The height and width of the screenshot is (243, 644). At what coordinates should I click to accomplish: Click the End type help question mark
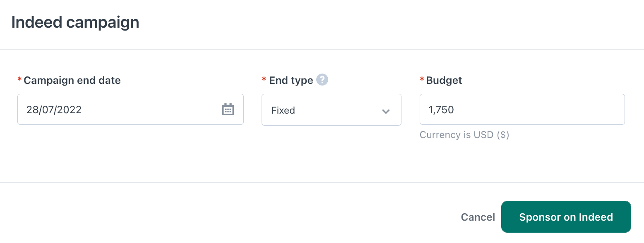pos(322,80)
